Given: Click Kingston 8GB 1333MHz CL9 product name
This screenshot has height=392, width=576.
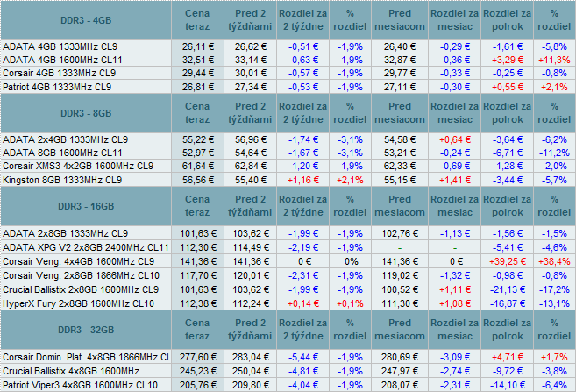Looking at the screenshot, I should click(62, 180).
